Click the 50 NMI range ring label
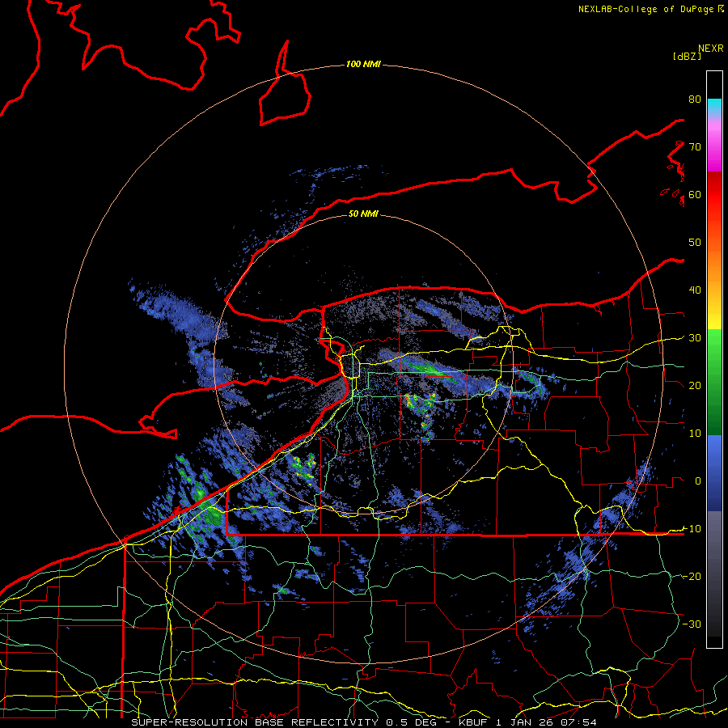This screenshot has width=728, height=728. [x=363, y=214]
